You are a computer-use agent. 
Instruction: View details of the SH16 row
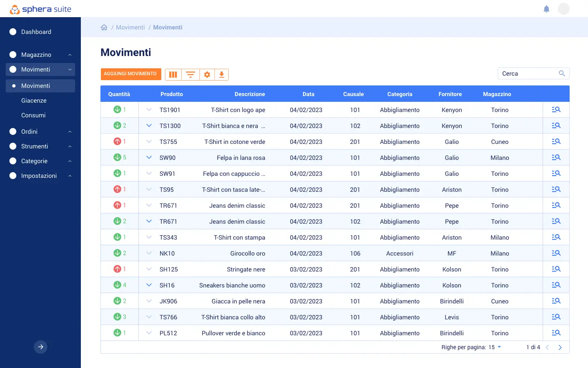pyautogui.click(x=556, y=285)
